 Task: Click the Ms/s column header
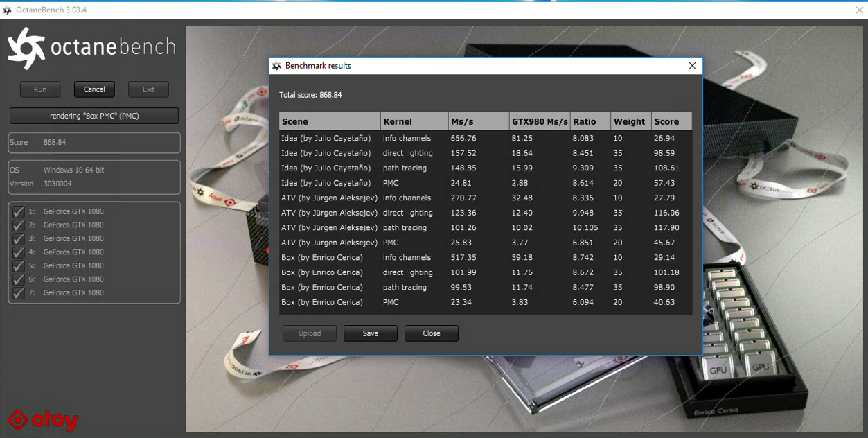click(479, 121)
